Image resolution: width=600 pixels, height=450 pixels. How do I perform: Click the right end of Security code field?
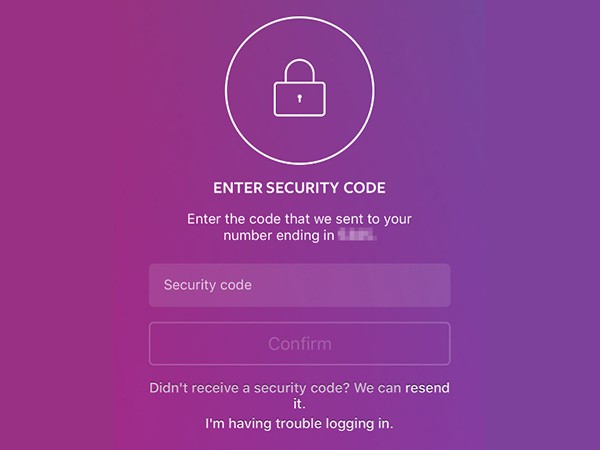(x=436, y=285)
